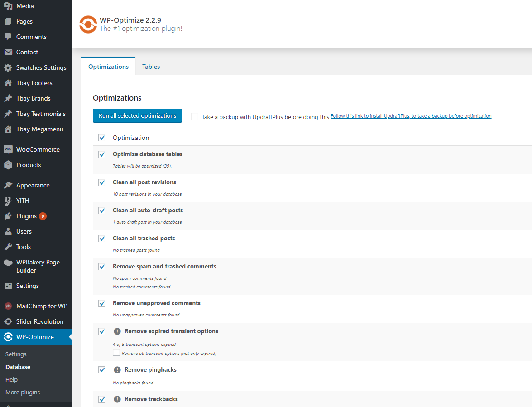Click the MailChimp for WP icon
Screen dimensions: 532x407
click(8, 306)
